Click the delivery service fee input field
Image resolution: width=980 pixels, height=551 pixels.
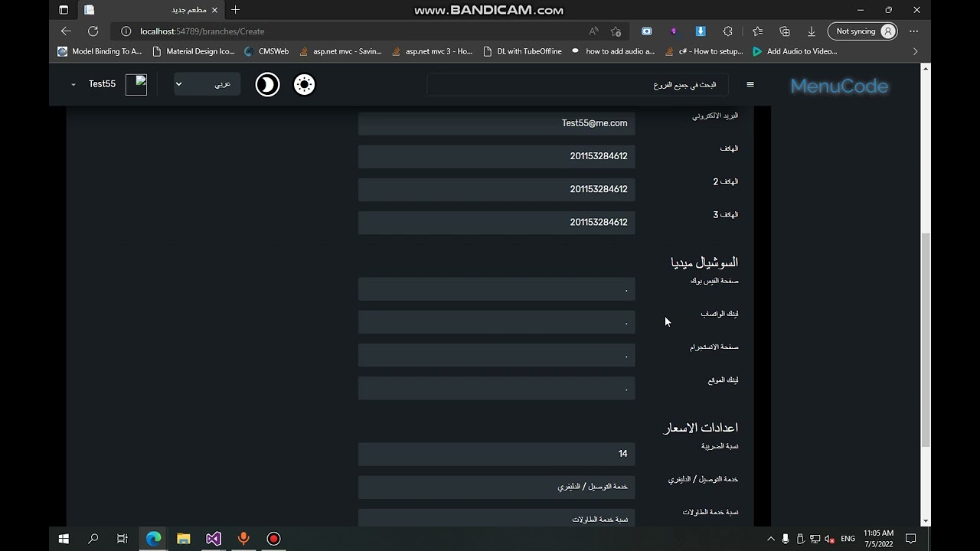click(496, 487)
